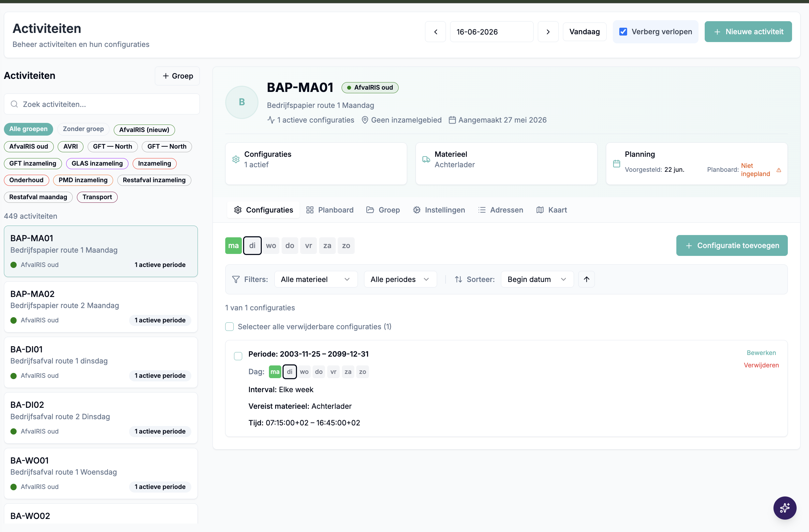Select the Onderhoud group chip
The image size is (809, 532).
(26, 180)
